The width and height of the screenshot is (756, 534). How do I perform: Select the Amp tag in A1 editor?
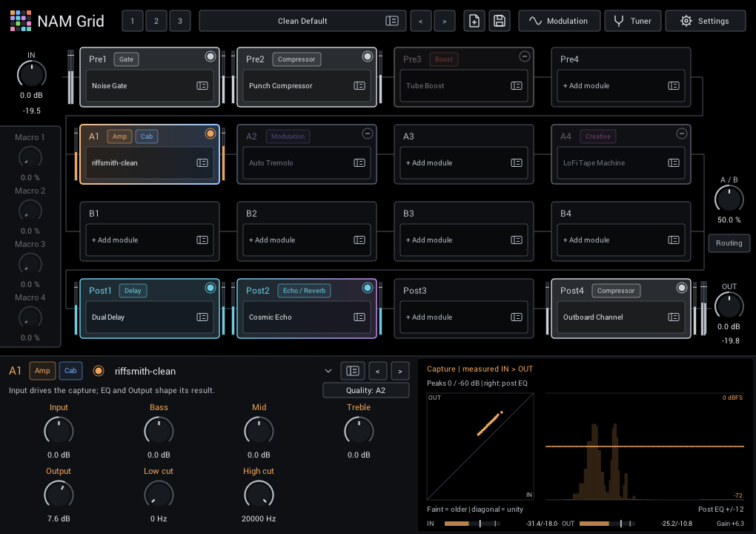pos(42,371)
